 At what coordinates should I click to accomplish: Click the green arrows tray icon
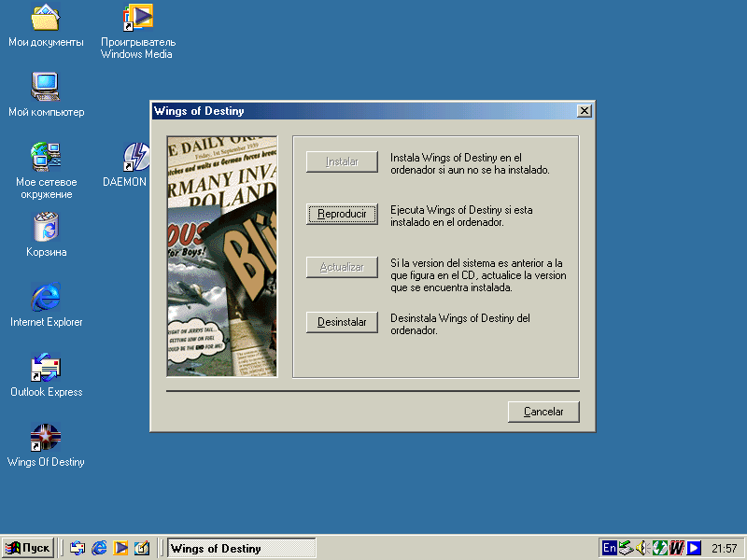[660, 548]
